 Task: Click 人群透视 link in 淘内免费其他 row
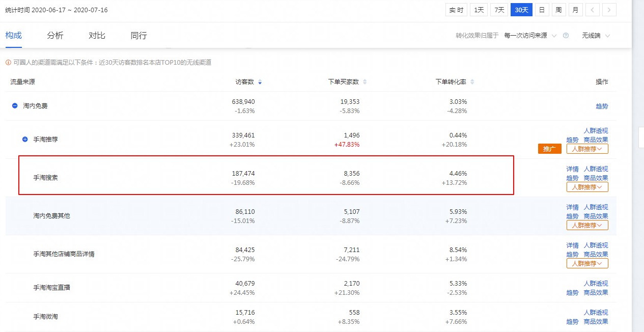(x=596, y=207)
